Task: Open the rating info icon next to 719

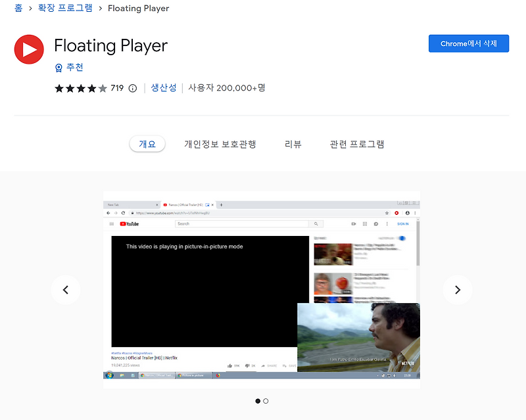Action: (x=132, y=87)
